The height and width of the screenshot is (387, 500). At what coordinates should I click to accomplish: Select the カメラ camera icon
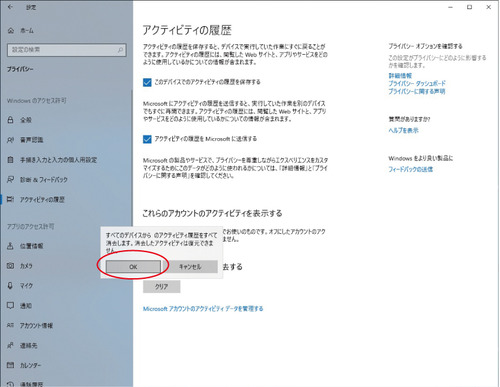pos(10,266)
